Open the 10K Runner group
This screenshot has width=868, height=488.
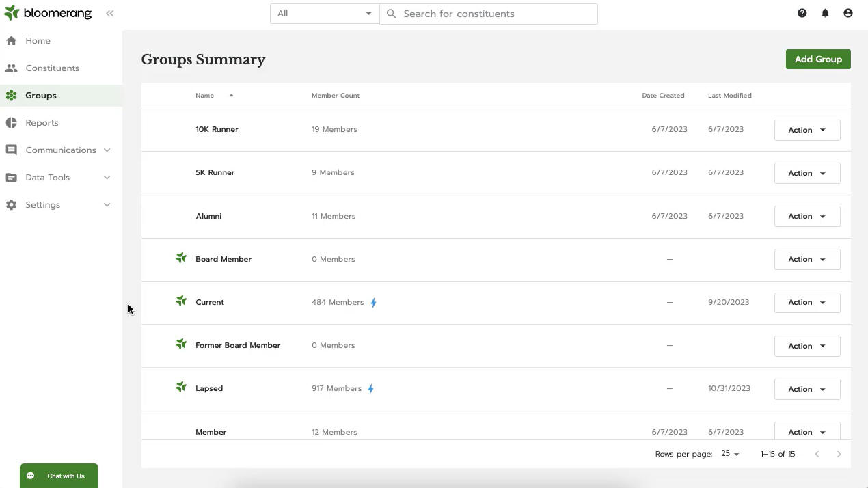217,129
